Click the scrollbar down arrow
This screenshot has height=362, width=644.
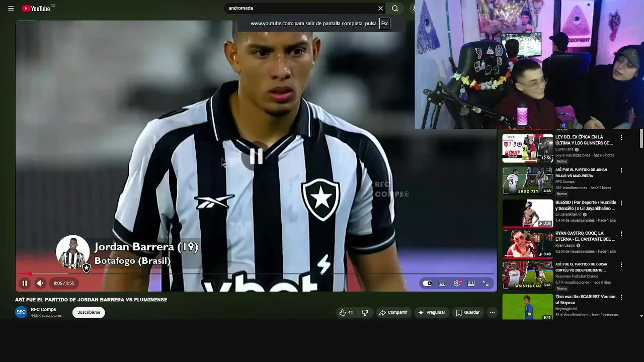pyautogui.click(x=641, y=316)
